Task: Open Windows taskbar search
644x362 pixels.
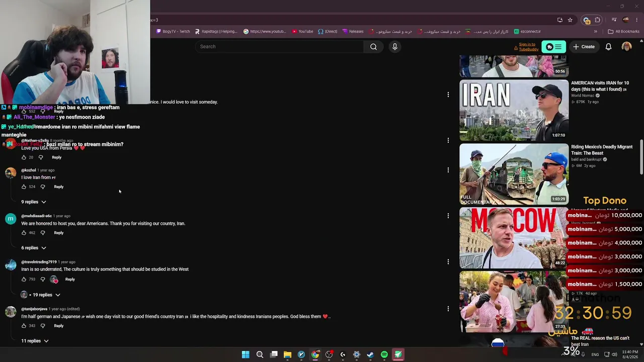Action: coord(260,354)
